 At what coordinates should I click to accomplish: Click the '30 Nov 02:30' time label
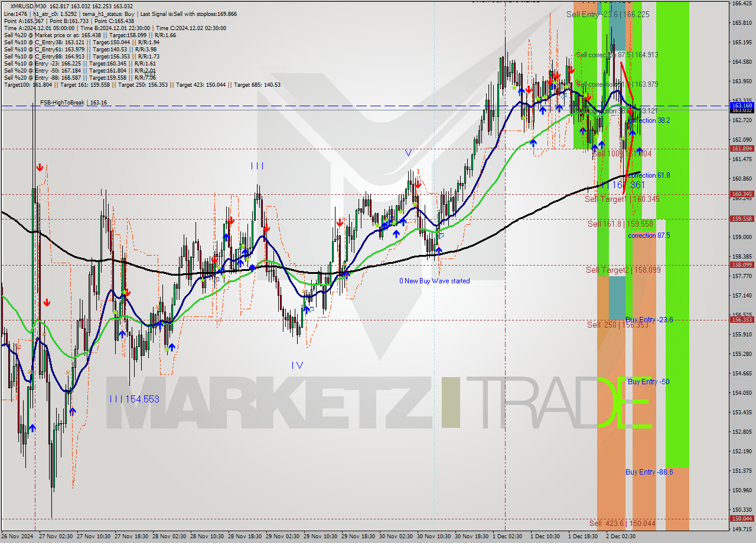[x=396, y=537]
